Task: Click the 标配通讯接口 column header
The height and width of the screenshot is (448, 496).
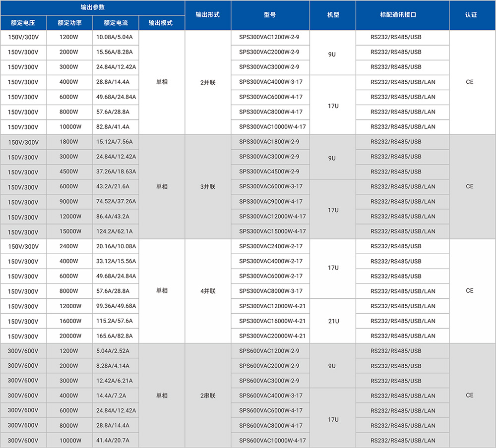Action: pyautogui.click(x=402, y=15)
